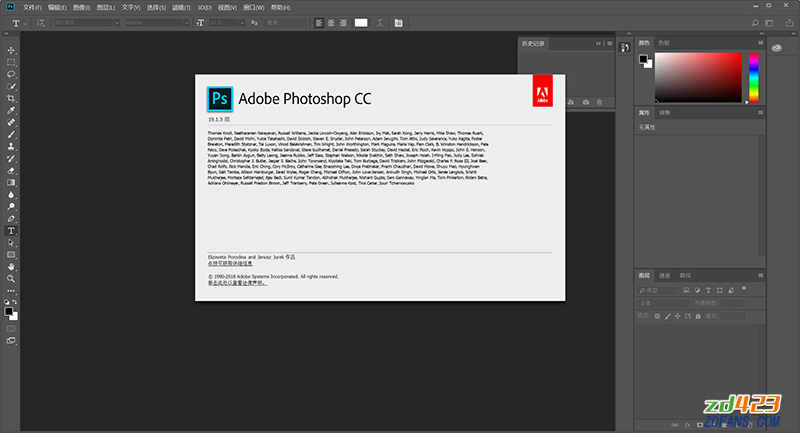Click foreground color swatch in Color panel
The height and width of the screenshot is (433, 800).
[643, 59]
